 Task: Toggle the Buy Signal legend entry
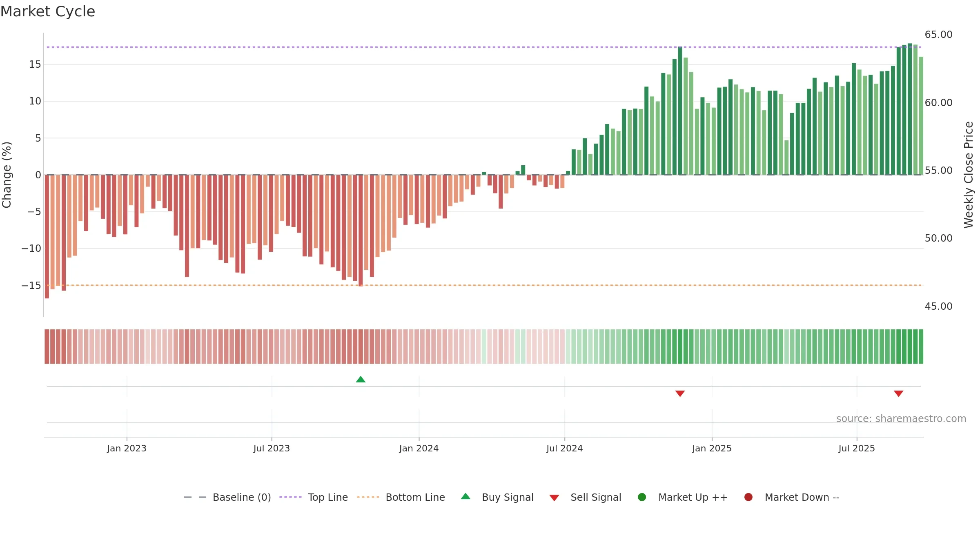497,497
